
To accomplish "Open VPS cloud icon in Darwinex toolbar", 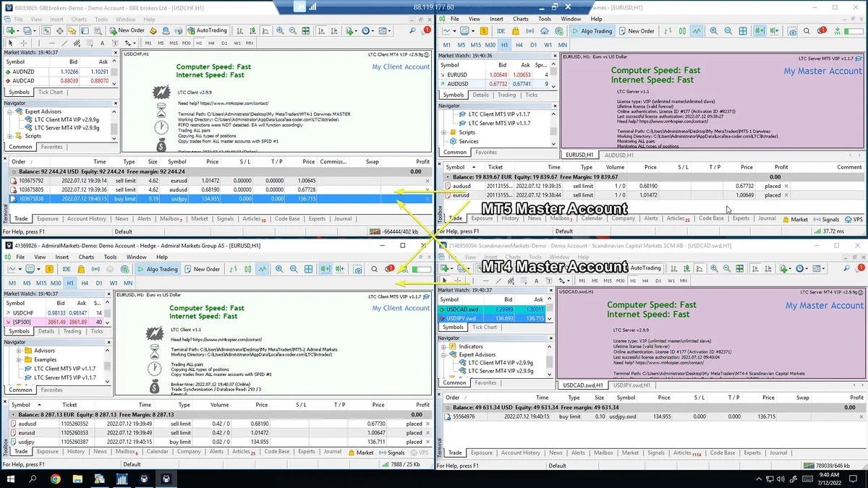I will tap(544, 31).
